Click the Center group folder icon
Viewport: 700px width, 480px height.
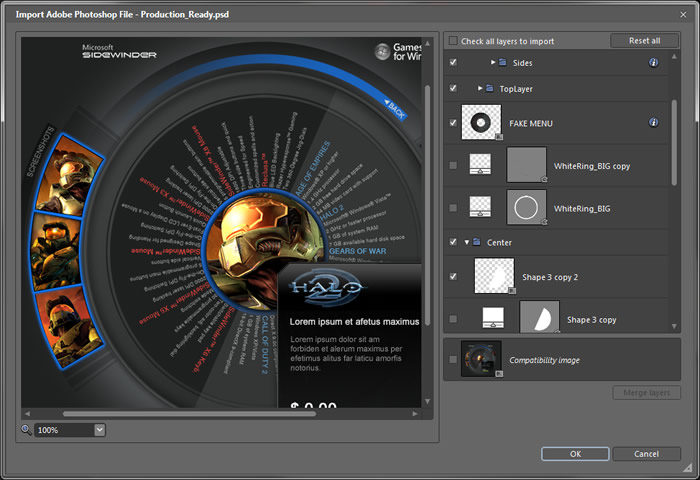(x=477, y=241)
